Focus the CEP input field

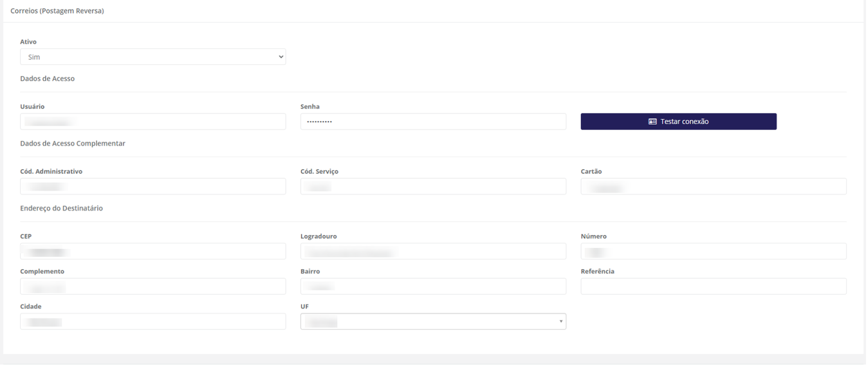click(x=152, y=251)
